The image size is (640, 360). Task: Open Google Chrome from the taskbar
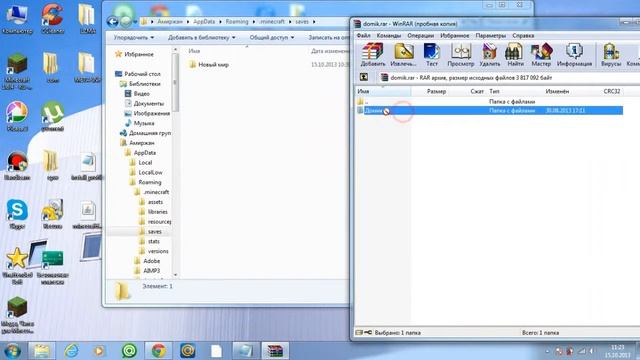(159, 351)
